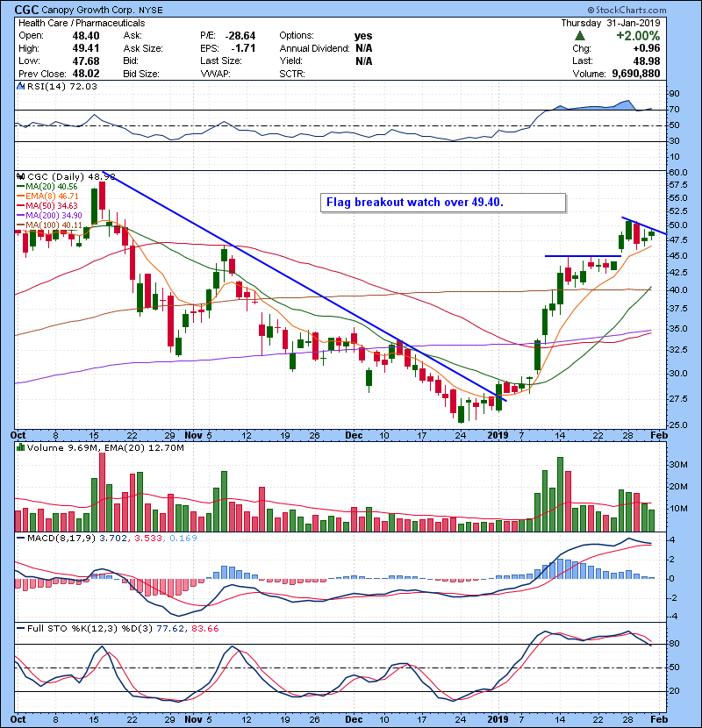Click the Dec marker on the price axis

[x=354, y=435]
